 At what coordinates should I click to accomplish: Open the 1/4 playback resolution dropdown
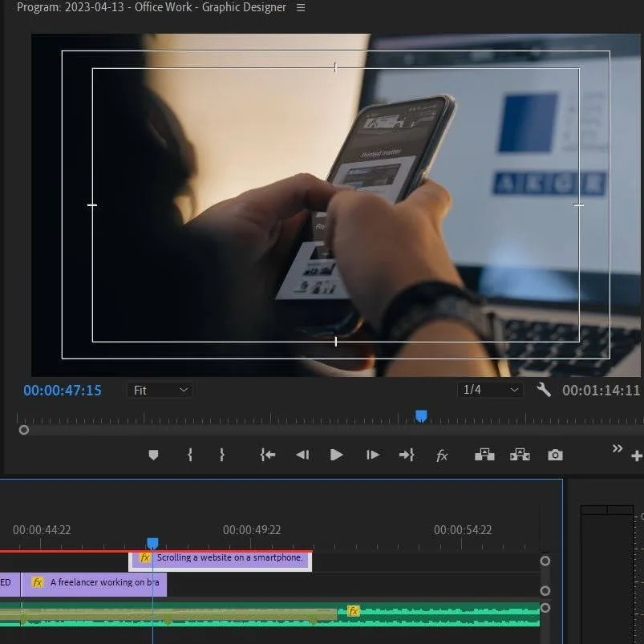[490, 390]
